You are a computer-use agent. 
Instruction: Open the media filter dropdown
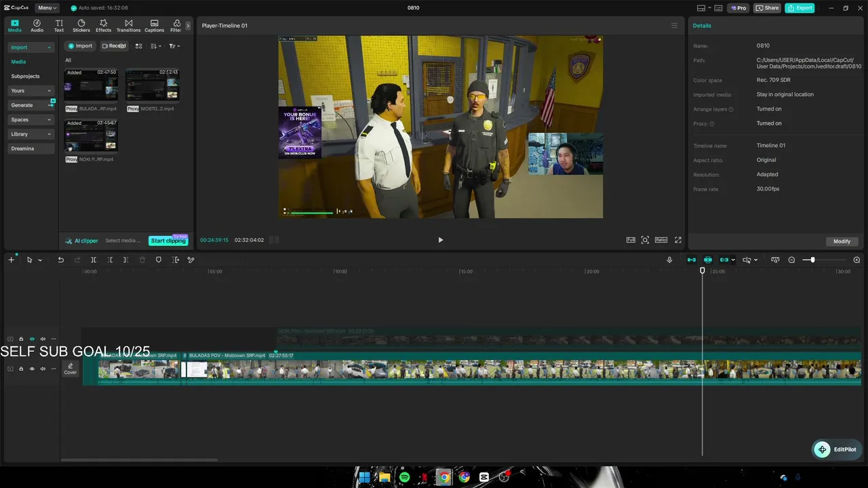point(174,46)
